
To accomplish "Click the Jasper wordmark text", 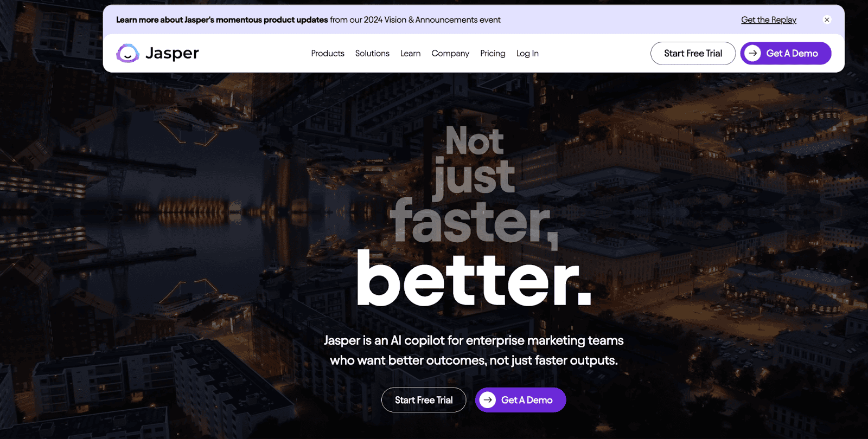I will pos(172,53).
